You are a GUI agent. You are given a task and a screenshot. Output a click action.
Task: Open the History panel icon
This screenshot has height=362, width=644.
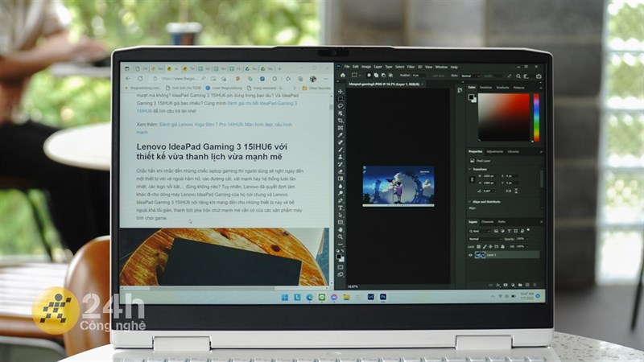[460, 90]
